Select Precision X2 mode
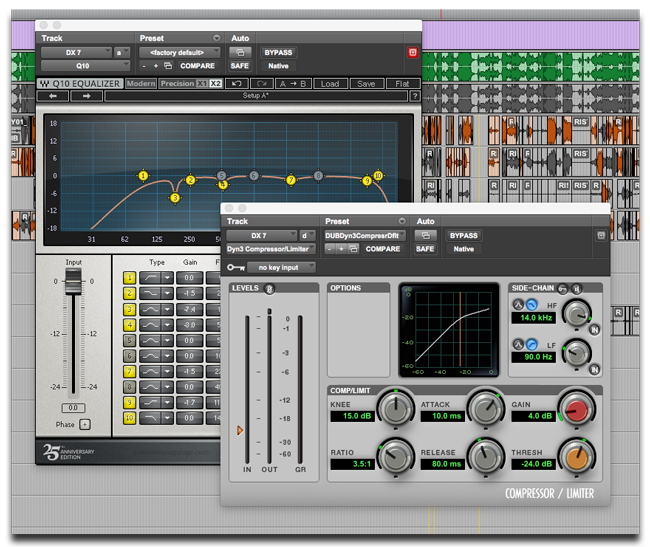 pyautogui.click(x=216, y=84)
